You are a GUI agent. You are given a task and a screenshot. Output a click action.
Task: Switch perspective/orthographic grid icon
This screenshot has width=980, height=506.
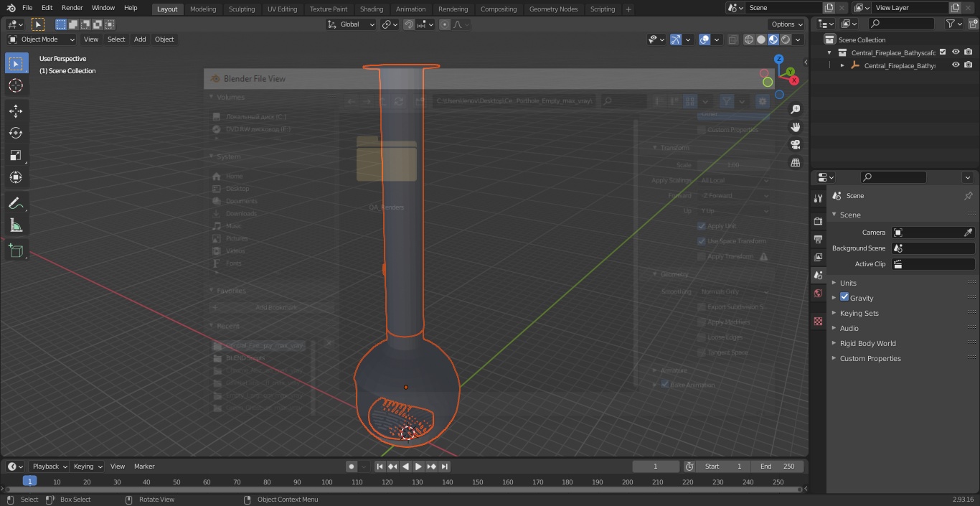795,163
